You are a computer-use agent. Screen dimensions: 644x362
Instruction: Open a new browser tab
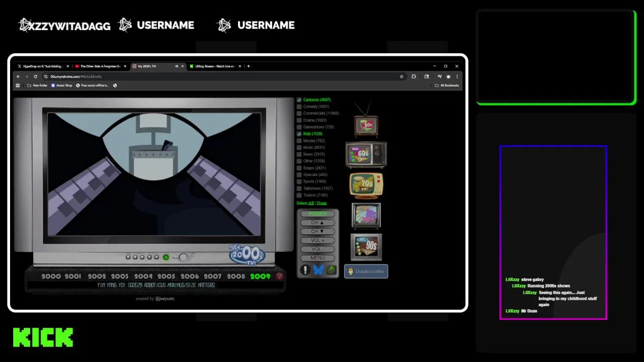[x=249, y=66]
